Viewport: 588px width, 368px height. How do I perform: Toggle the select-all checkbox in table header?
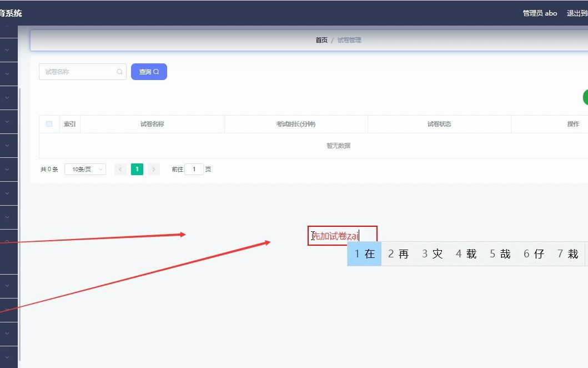coord(49,124)
